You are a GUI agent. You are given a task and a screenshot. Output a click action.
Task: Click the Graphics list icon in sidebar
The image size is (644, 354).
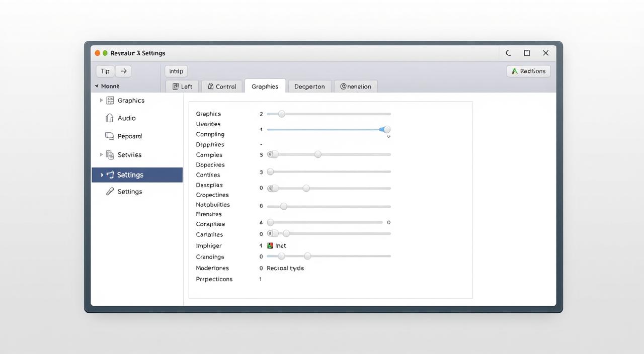click(110, 101)
